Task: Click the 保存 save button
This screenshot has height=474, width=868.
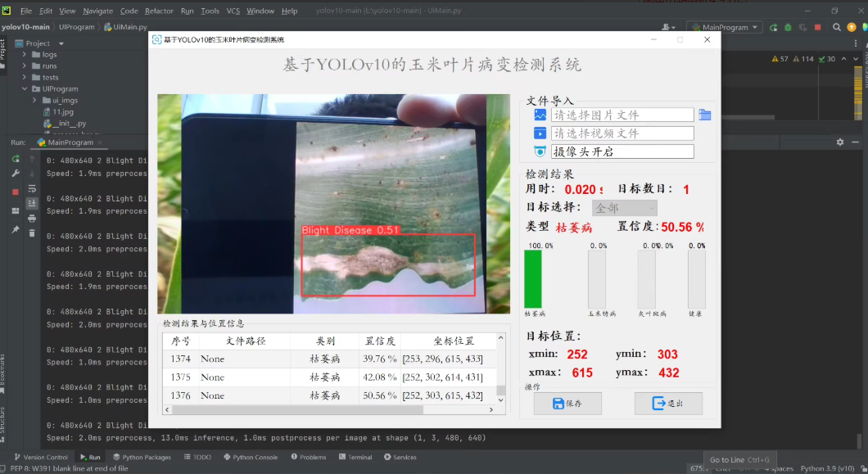Action: [567, 403]
